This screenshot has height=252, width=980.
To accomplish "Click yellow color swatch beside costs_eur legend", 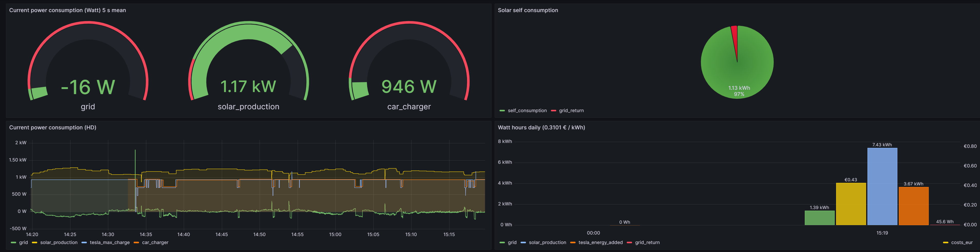I will pos(945,242).
